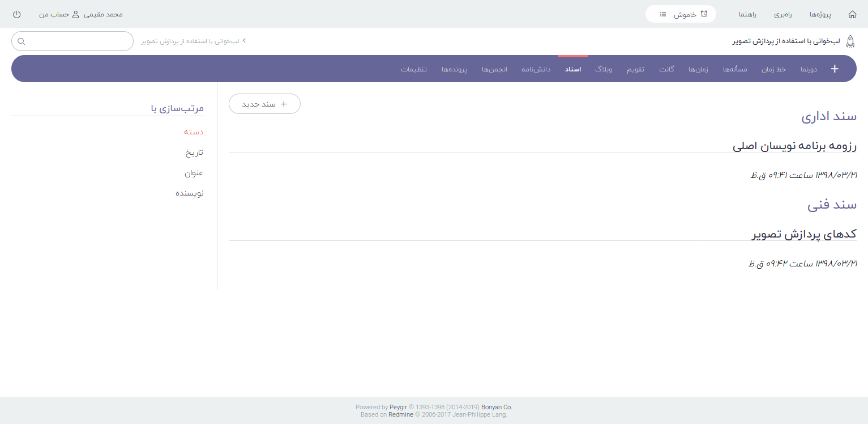This screenshot has width=868, height=424.
Task: Click the مرتب‌سازی با sidebar heading
Action: (x=177, y=108)
